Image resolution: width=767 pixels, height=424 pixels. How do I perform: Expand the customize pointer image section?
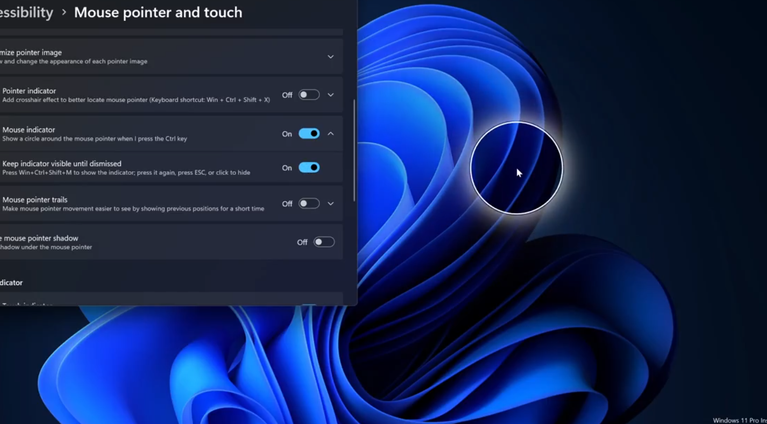pyautogui.click(x=331, y=57)
